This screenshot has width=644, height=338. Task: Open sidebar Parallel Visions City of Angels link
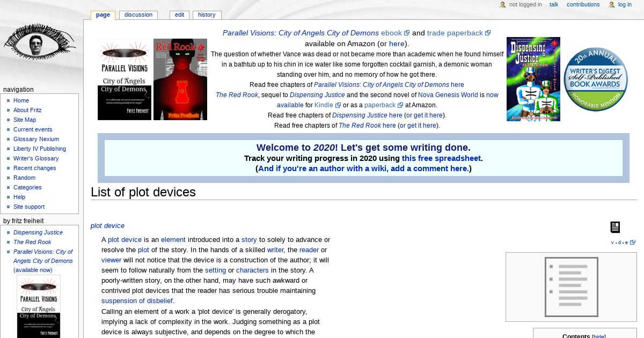[x=43, y=256]
